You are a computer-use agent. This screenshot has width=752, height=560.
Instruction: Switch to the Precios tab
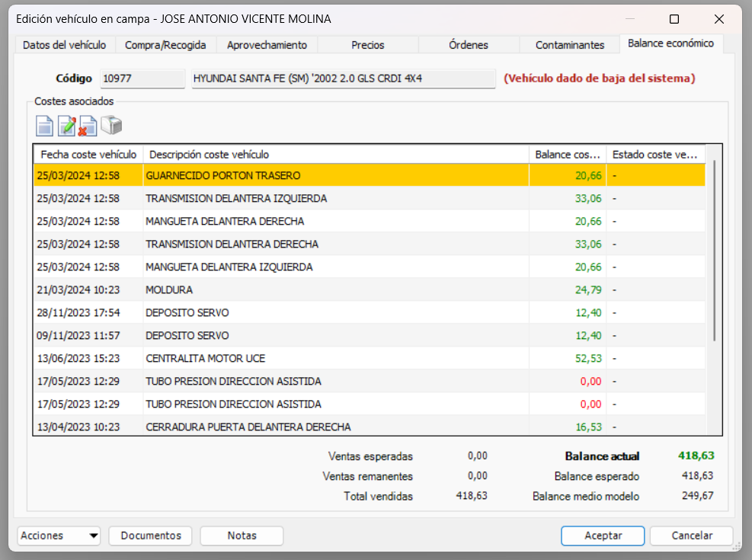[x=367, y=45]
